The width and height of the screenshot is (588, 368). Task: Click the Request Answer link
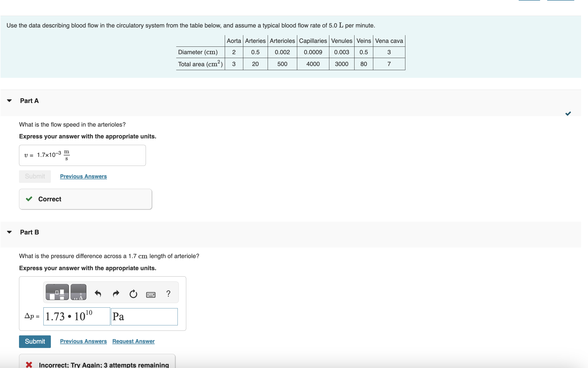pos(133,341)
